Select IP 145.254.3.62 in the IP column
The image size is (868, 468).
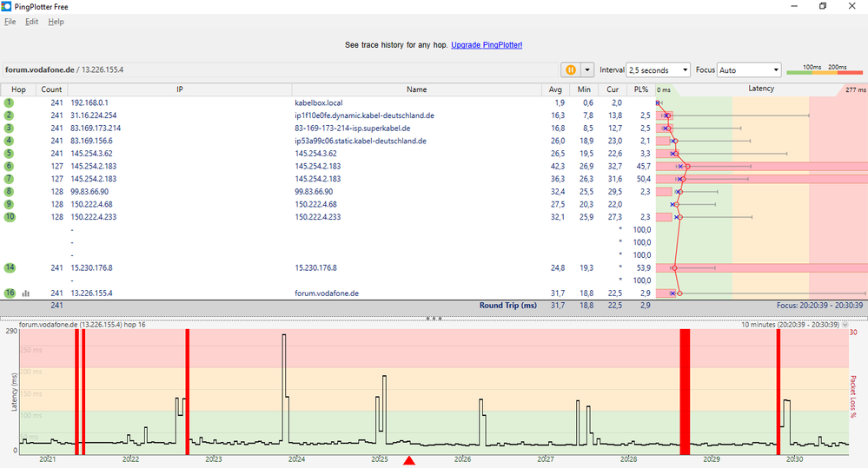tap(91, 154)
